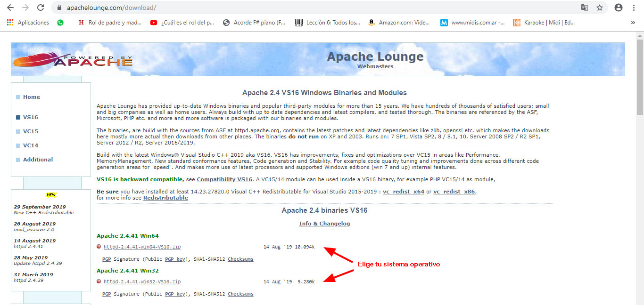This screenshot has width=644, height=305.
Task: Open the Redistributable info link
Action: (165, 198)
